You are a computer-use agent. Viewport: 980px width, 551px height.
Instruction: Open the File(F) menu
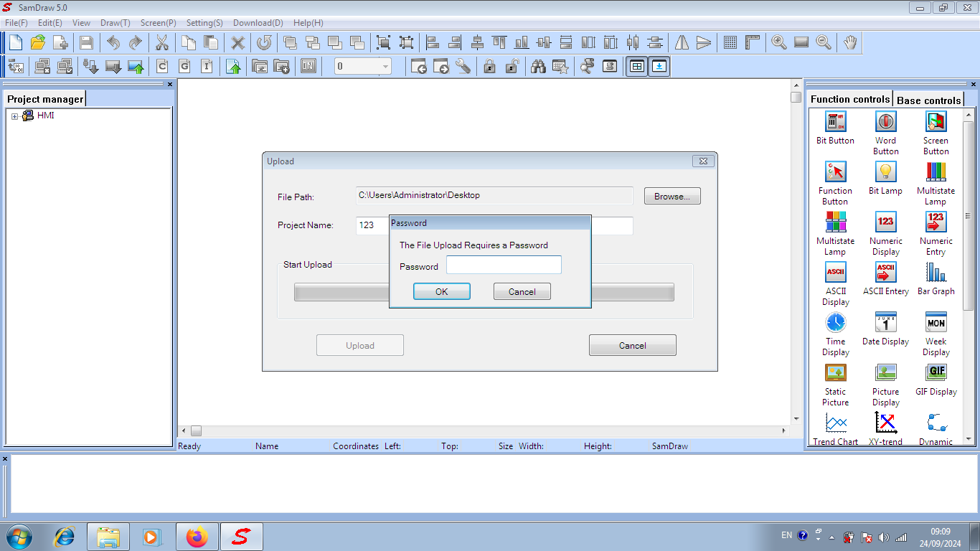17,23
